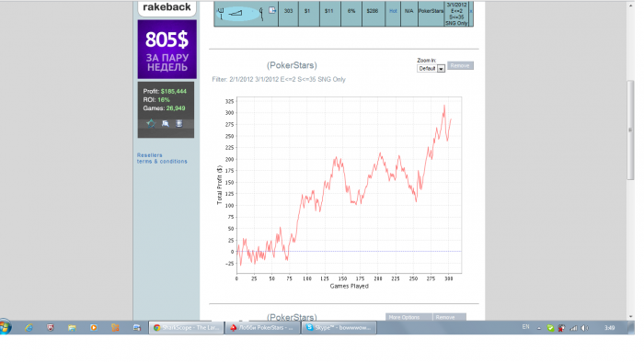Click the database icon in the stats widget

coord(179,123)
